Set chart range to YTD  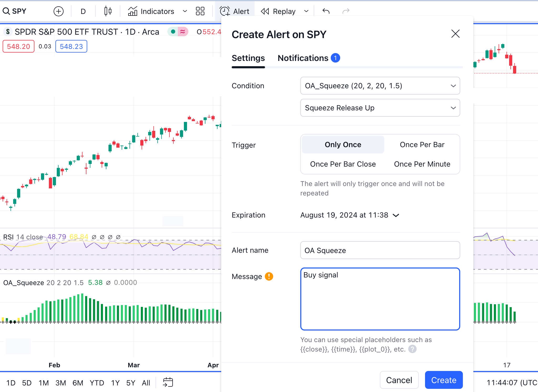click(x=97, y=383)
